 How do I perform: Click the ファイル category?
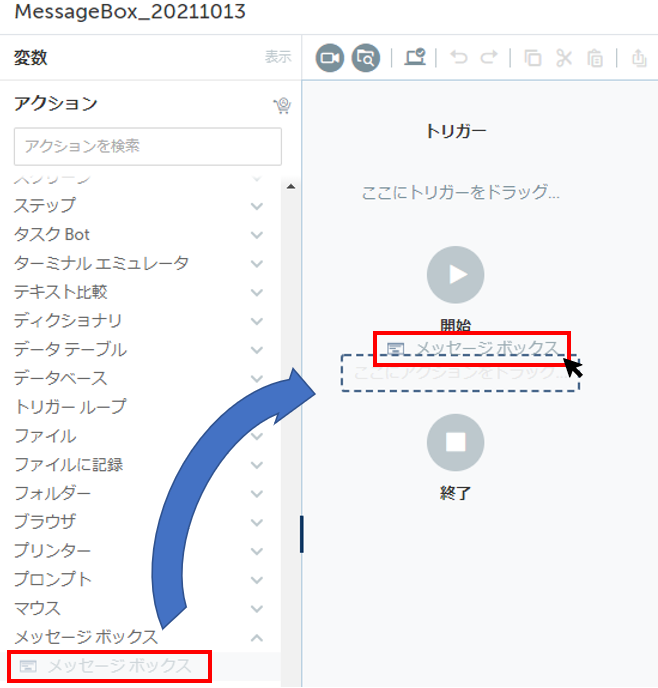(45, 436)
